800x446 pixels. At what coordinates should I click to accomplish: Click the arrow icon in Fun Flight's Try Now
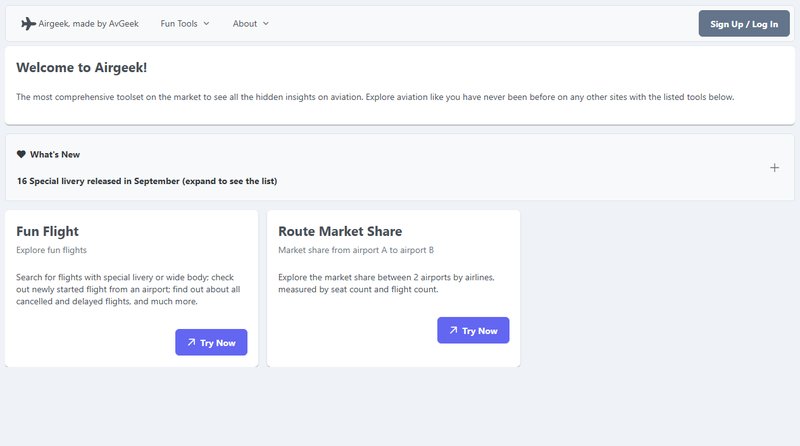(191, 342)
